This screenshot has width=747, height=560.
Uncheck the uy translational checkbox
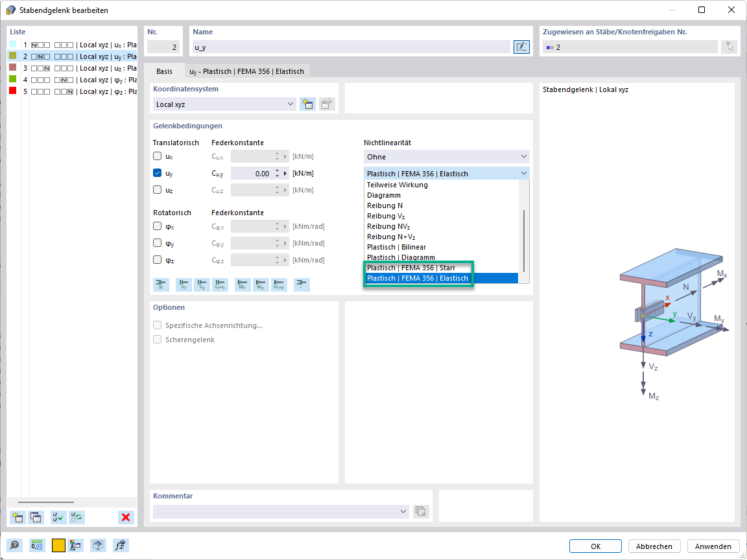click(157, 173)
